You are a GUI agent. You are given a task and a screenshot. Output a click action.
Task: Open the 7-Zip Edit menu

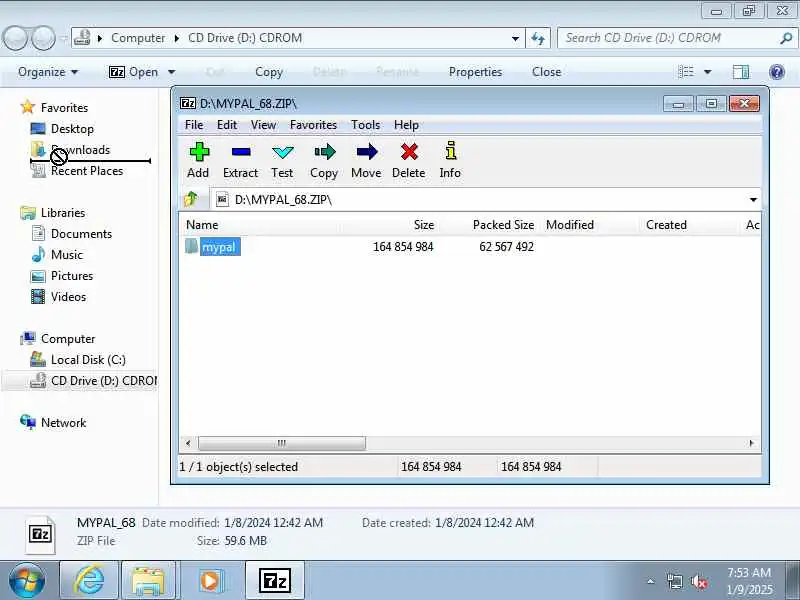227,124
